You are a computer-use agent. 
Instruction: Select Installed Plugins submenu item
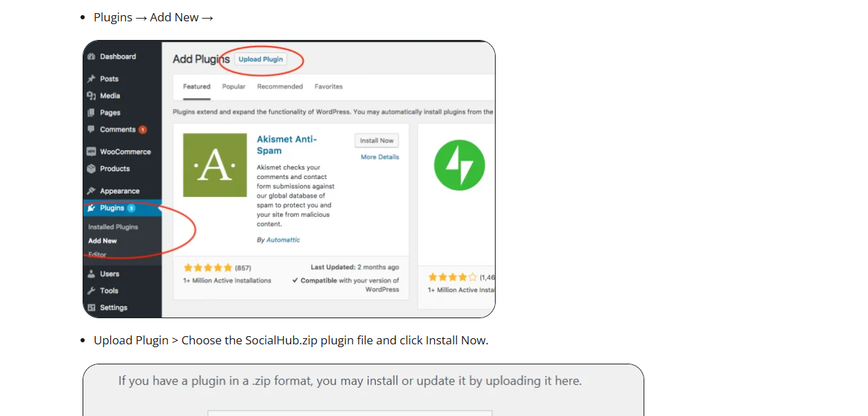(113, 227)
